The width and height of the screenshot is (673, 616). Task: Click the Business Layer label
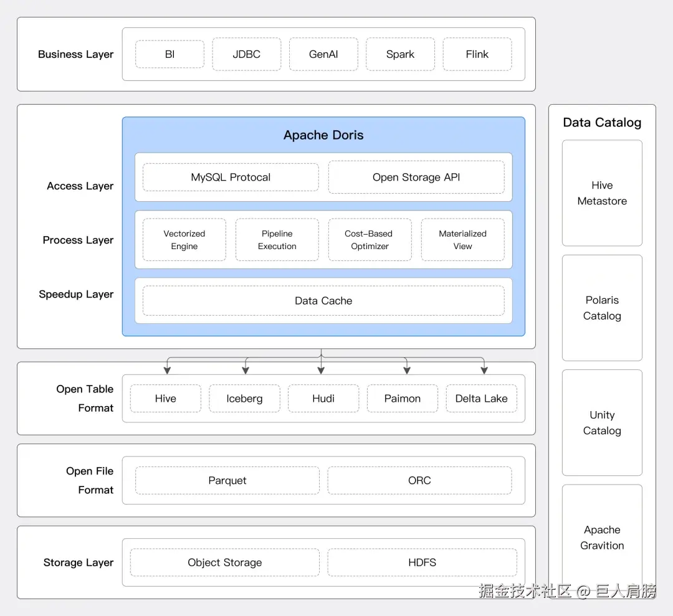[75, 54]
